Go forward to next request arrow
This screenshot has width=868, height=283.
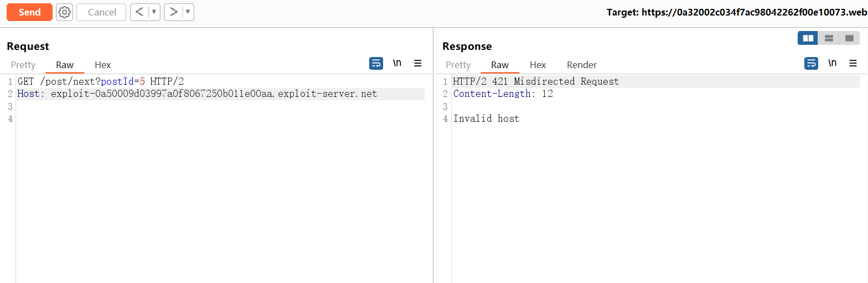[x=173, y=12]
